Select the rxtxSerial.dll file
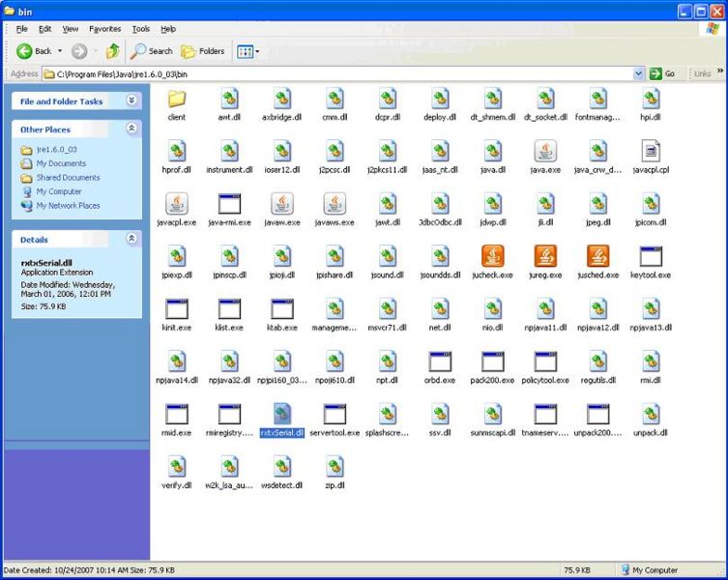This screenshot has height=580, width=728. tap(281, 416)
